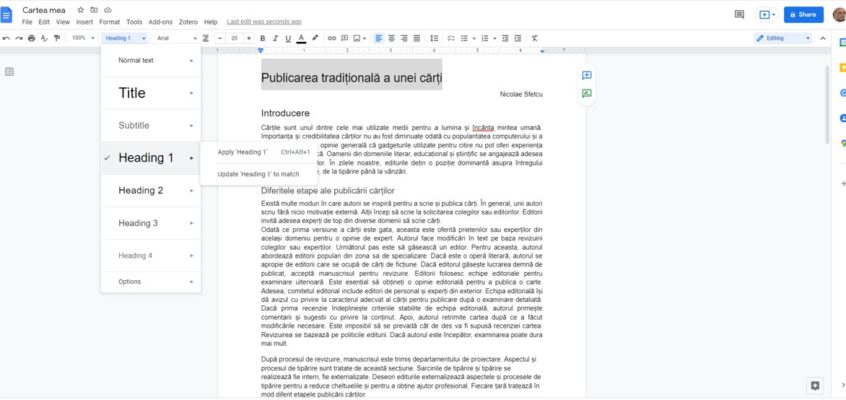Open the present to meeting button
The width and height of the screenshot is (846, 400).
pos(766,15)
